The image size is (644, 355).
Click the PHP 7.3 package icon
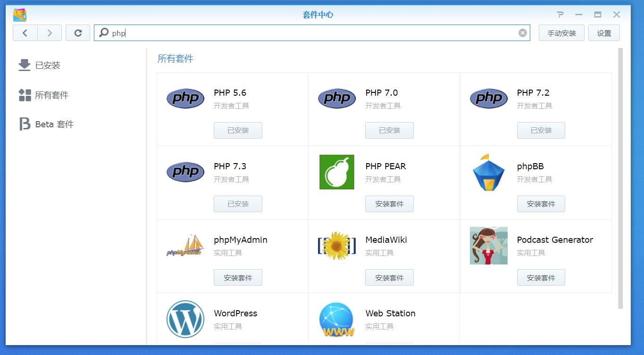click(185, 172)
